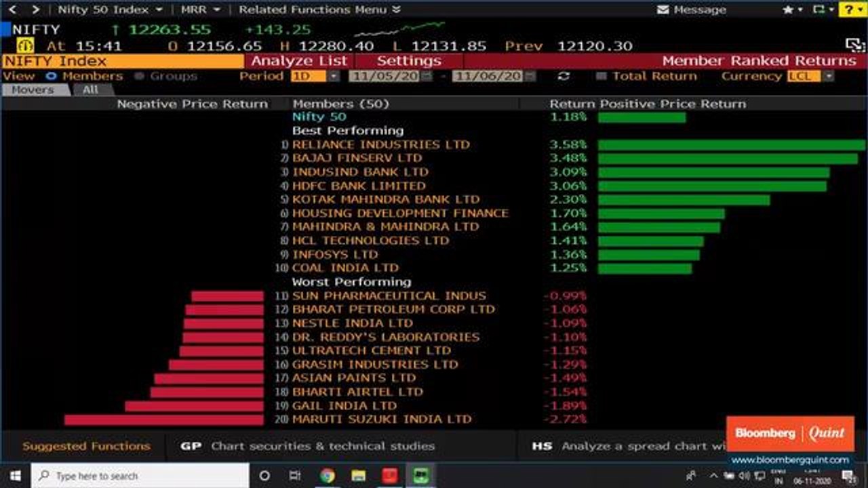Click the pop-out panel icon right of Prev price
Image resolution: width=868 pixels, height=488 pixels.
point(856,45)
